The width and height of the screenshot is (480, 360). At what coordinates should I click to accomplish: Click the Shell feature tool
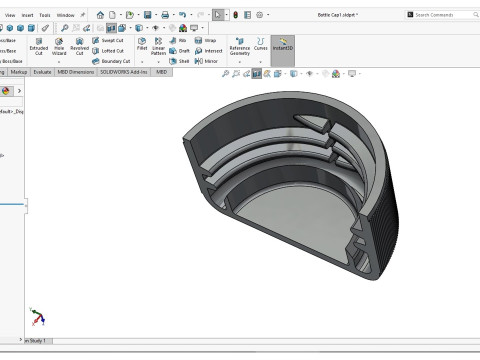pyautogui.click(x=179, y=61)
